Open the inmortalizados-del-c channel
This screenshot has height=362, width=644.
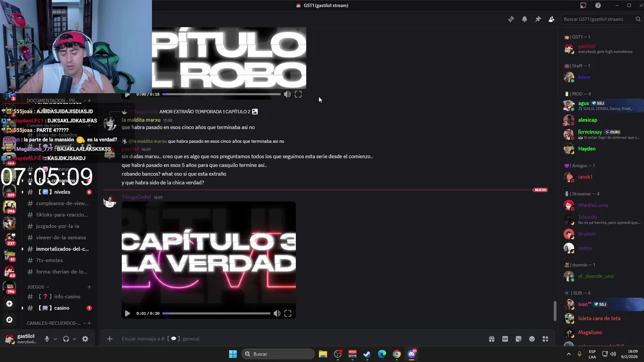coord(59,249)
